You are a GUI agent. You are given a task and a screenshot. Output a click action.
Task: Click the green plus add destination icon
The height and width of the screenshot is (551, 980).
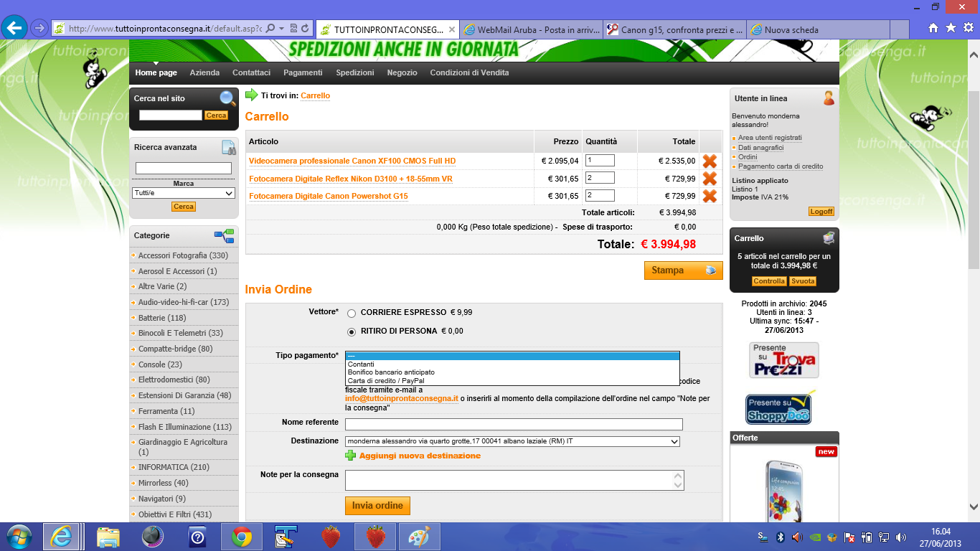click(350, 456)
